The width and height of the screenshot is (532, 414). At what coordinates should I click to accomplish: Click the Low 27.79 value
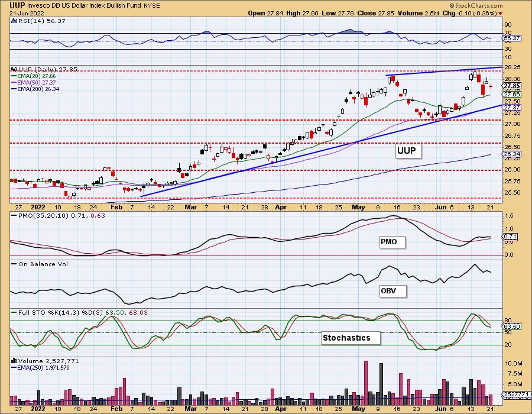point(338,13)
